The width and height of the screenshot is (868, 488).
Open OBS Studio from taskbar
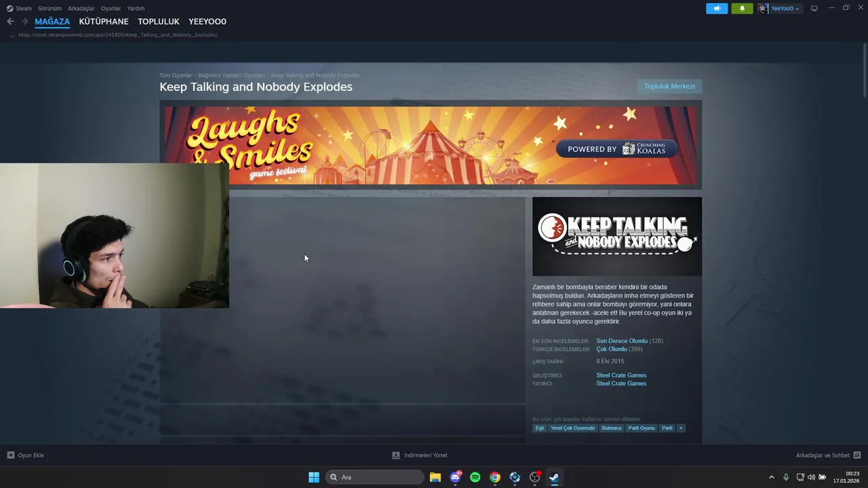click(x=534, y=477)
